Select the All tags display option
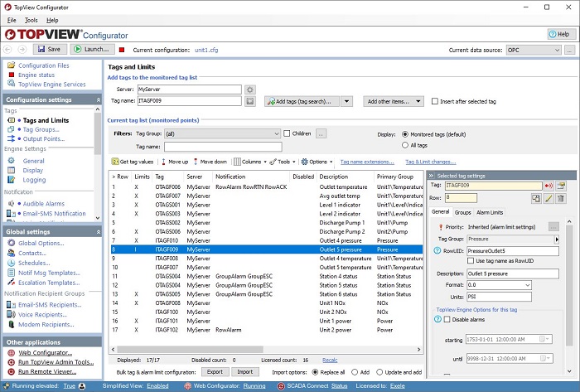 pyautogui.click(x=405, y=145)
